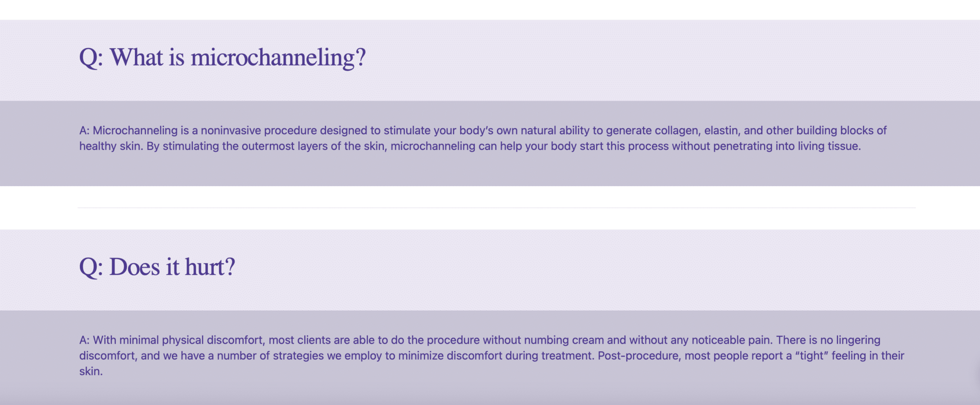Click the word "hurt?" in second heading

pyautogui.click(x=210, y=267)
